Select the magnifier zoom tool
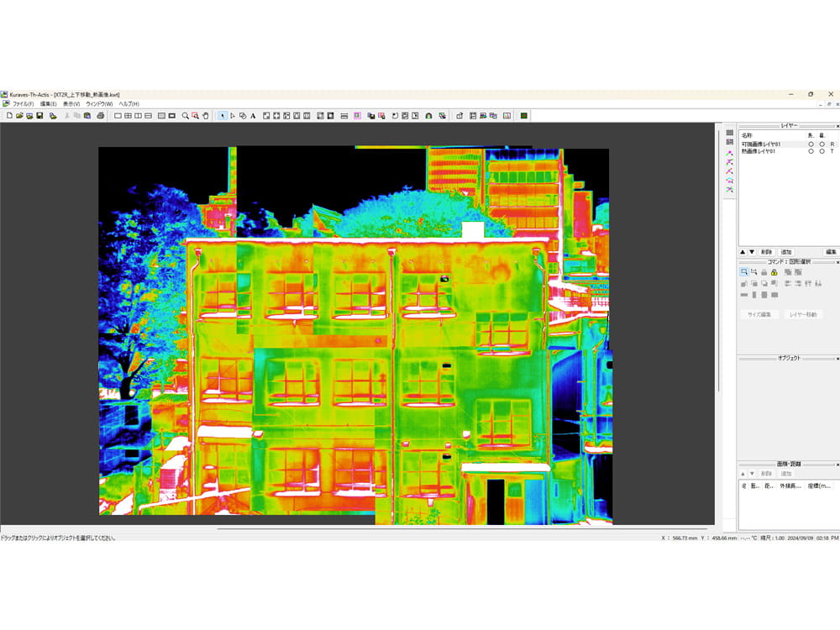The width and height of the screenshot is (840, 630). point(186,115)
